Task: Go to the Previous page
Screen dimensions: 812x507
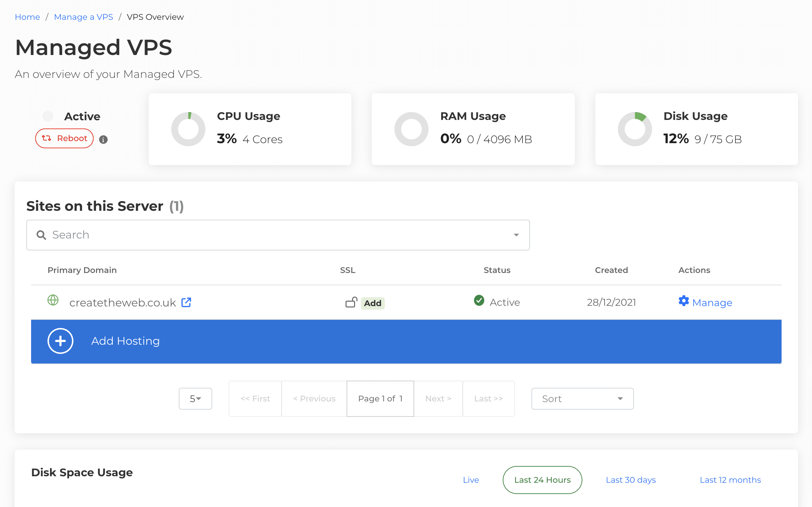Action: click(314, 399)
